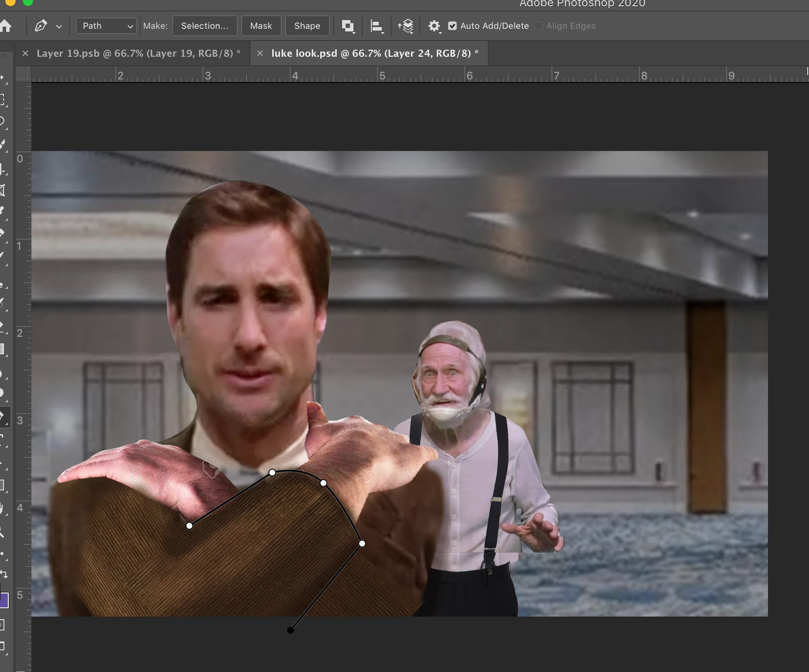Click the Mask button
The image size is (809, 672).
pyautogui.click(x=261, y=26)
